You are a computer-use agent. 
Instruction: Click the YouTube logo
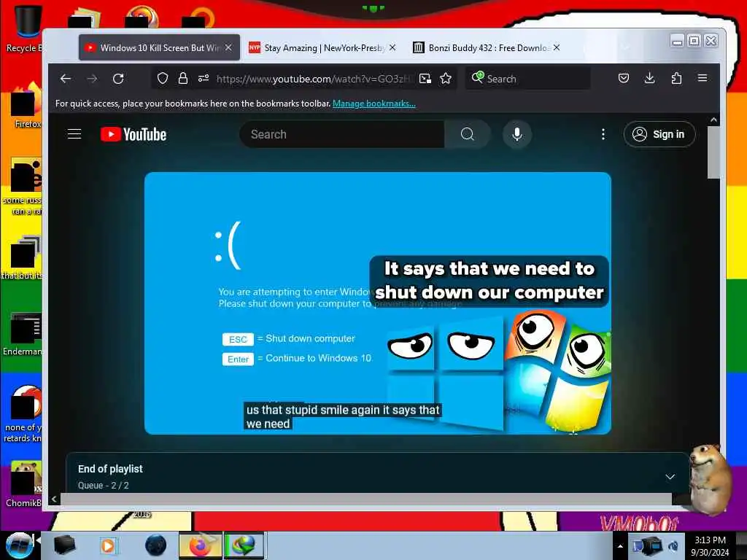tap(133, 134)
